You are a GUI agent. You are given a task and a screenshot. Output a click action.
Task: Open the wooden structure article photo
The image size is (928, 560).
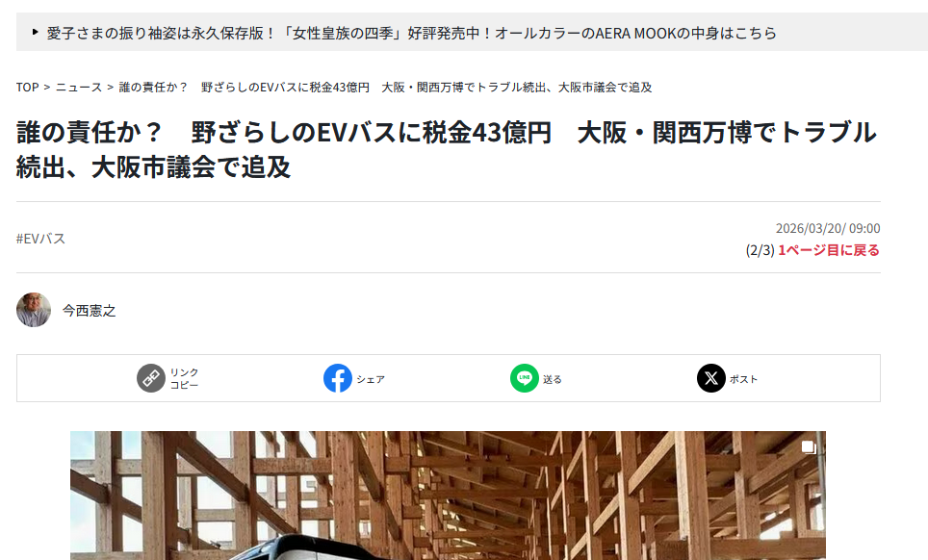[x=448, y=496]
